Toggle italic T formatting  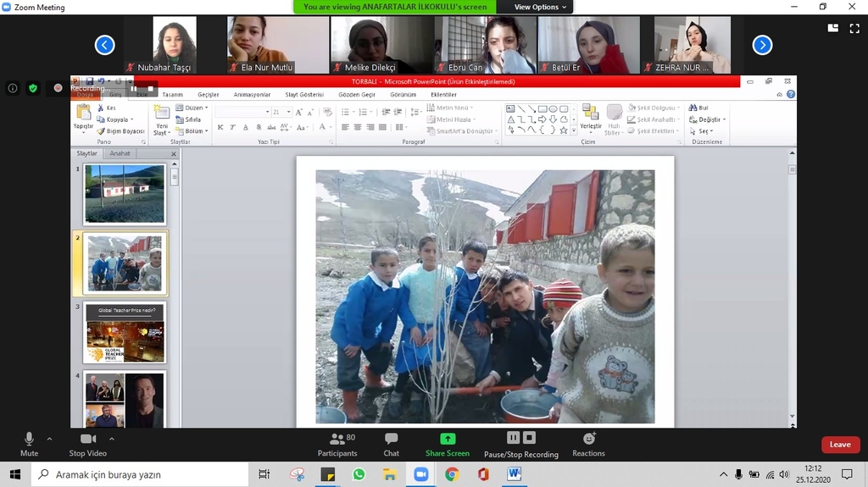pos(232,127)
